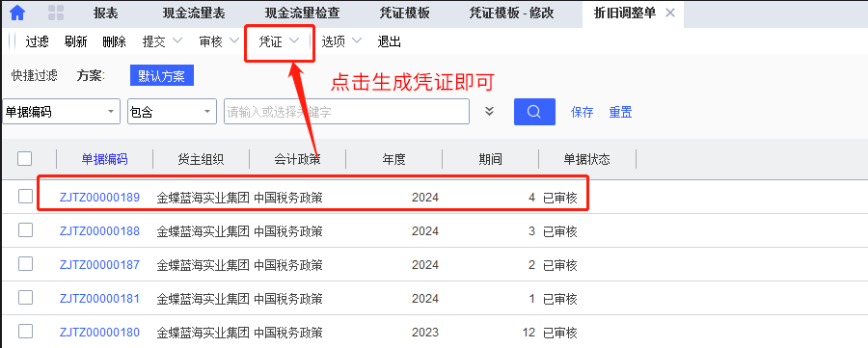Click the 退出 toolbar button

[x=390, y=41]
